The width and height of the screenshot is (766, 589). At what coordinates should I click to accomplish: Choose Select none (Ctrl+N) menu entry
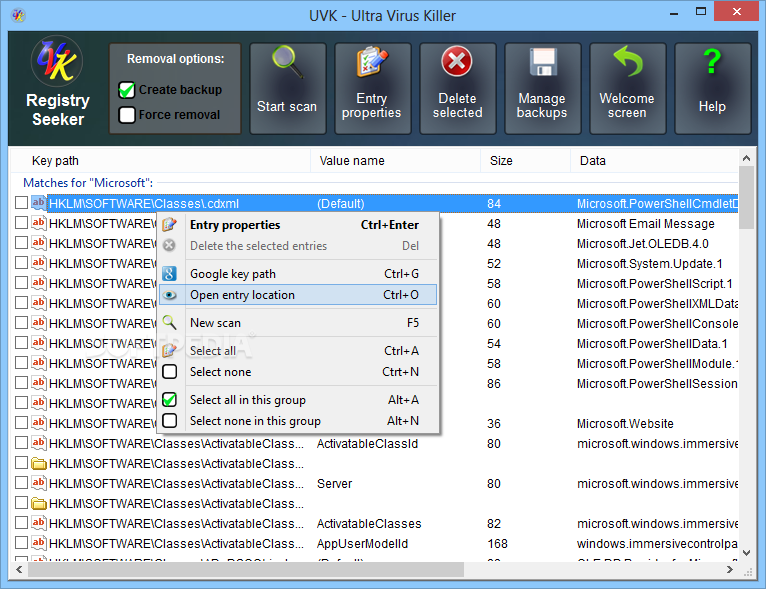[x=298, y=372]
